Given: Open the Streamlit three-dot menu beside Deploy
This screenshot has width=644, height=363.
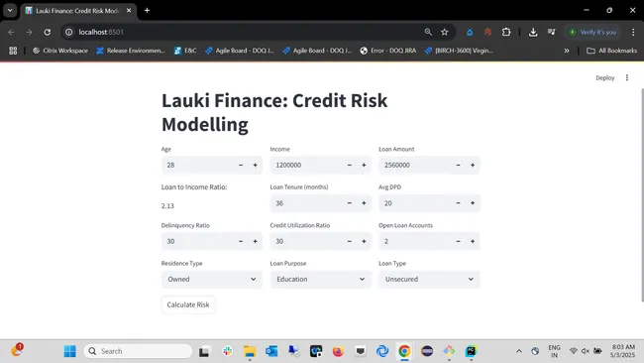Looking at the screenshot, I should 627,77.
